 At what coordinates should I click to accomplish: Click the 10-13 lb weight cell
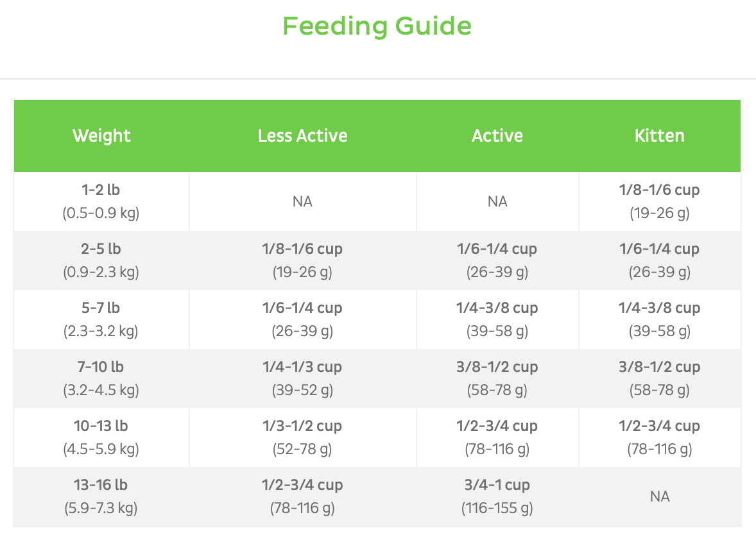pyautogui.click(x=101, y=437)
